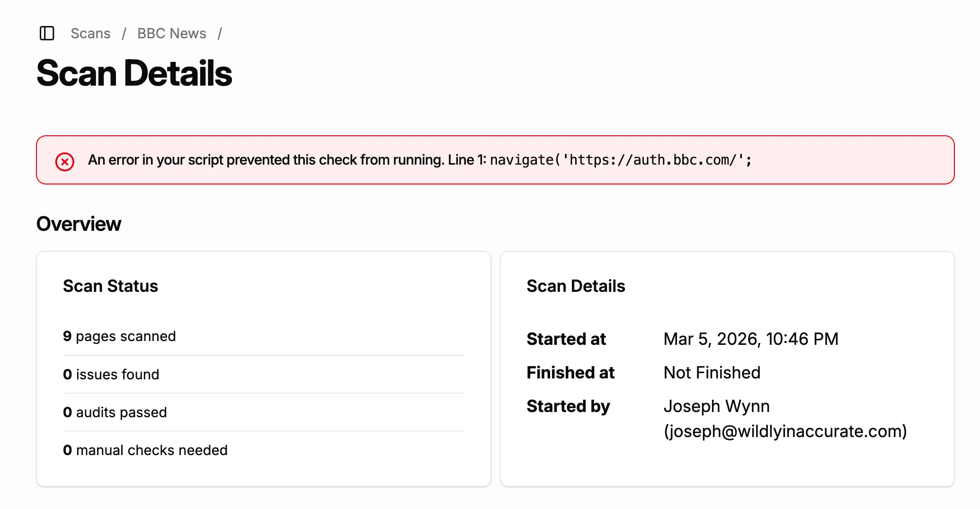The image size is (980, 509).
Task: Click the breadcrumb separator after Scans
Action: click(124, 34)
